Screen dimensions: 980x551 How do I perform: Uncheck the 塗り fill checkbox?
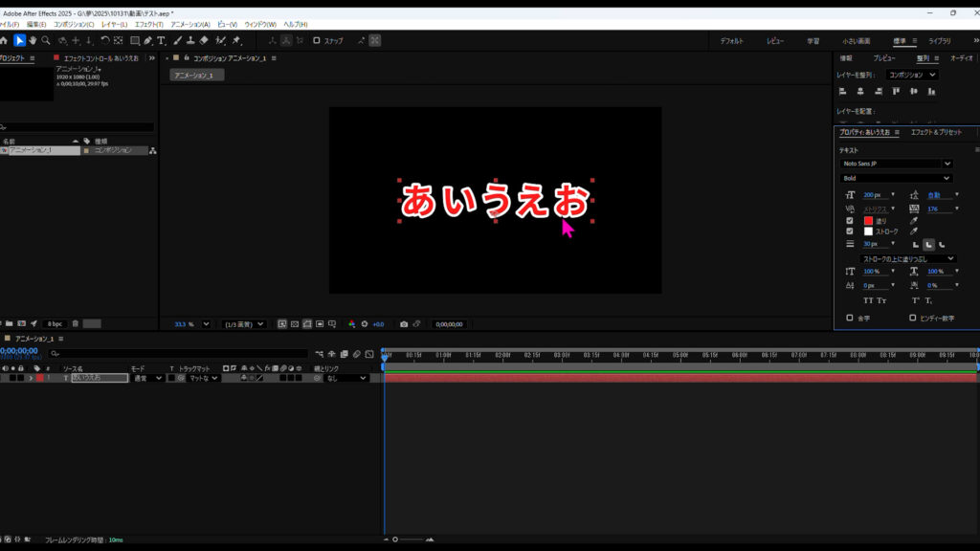tap(850, 220)
